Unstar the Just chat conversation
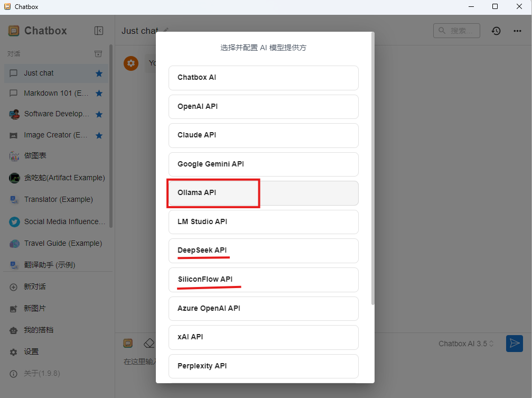532x398 pixels. (x=99, y=73)
